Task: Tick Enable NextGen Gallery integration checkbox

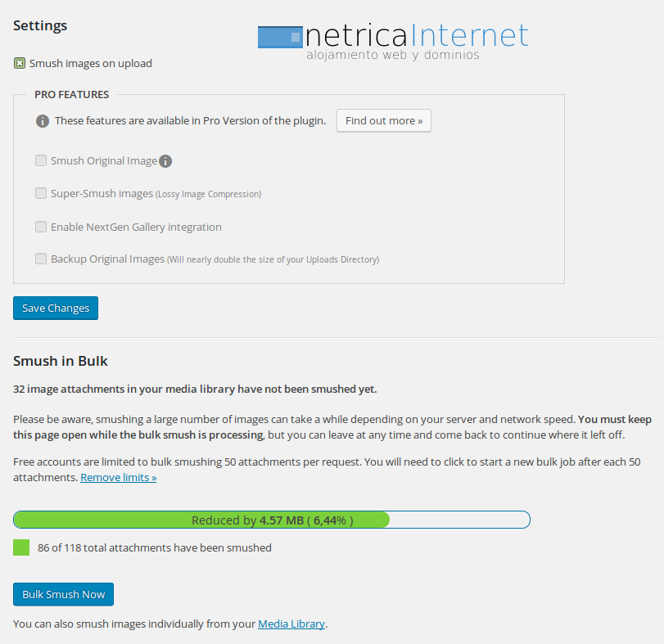Action: point(41,227)
